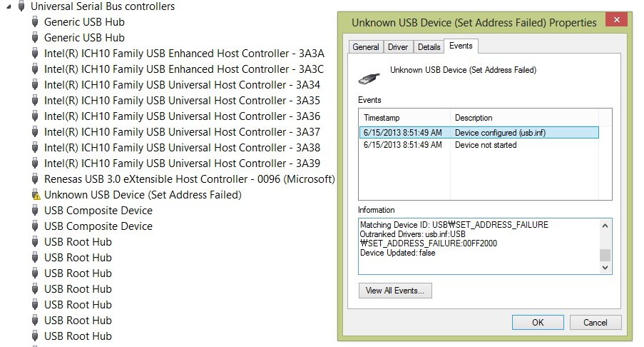This screenshot has height=347, width=644.
Task: Click icon of first USB Composite Device
Action: click(x=36, y=211)
